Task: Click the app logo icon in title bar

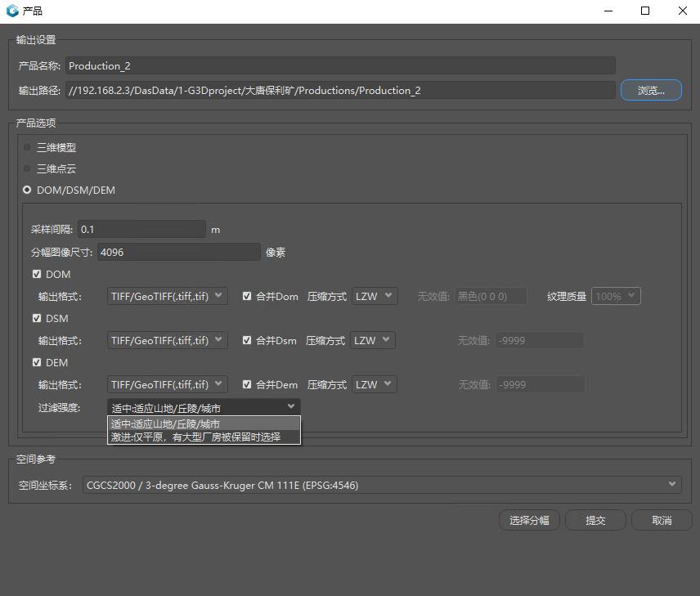Action: pos(12,11)
